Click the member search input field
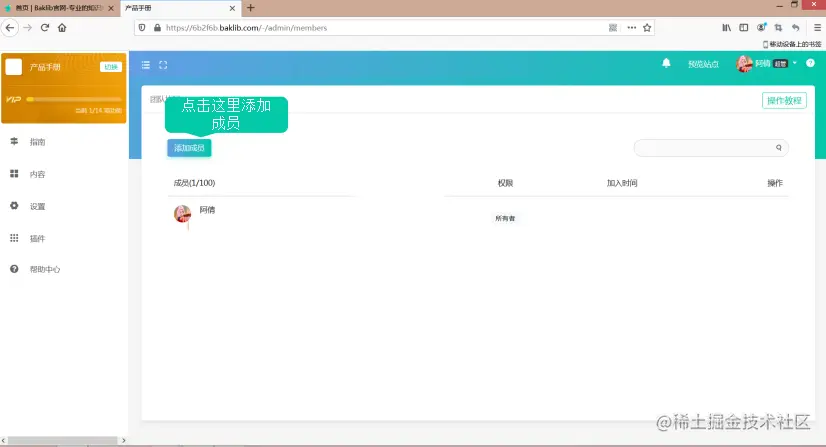Image resolution: width=826 pixels, height=447 pixels. (x=711, y=148)
